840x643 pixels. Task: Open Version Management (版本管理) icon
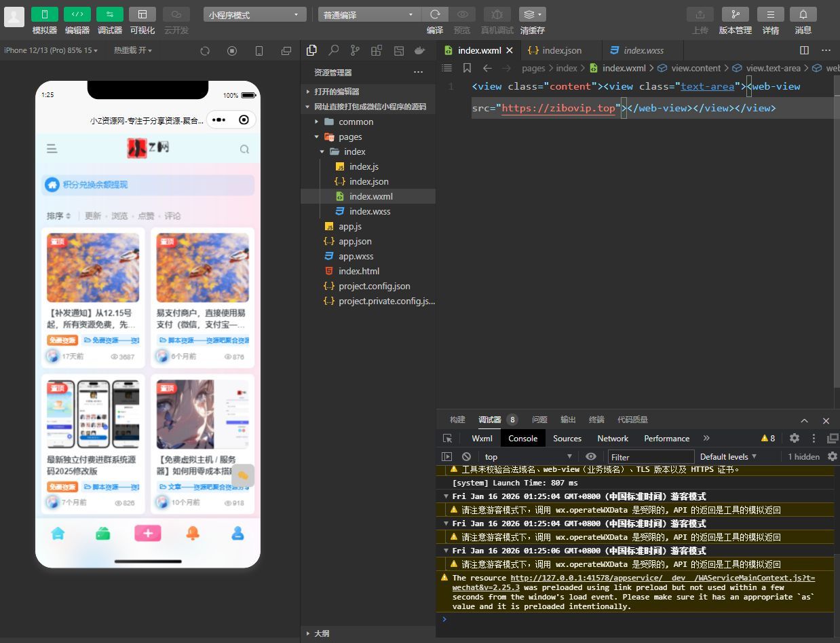click(735, 14)
